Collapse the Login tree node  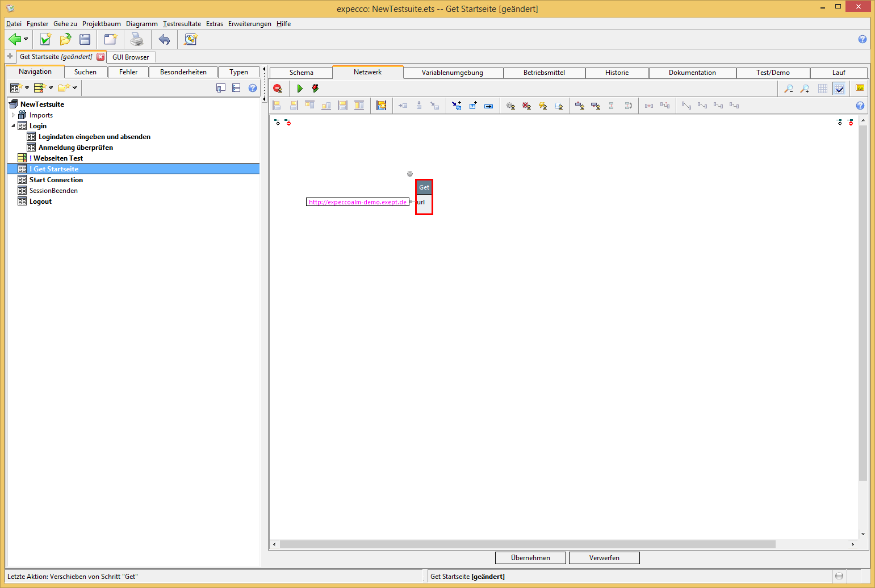14,126
